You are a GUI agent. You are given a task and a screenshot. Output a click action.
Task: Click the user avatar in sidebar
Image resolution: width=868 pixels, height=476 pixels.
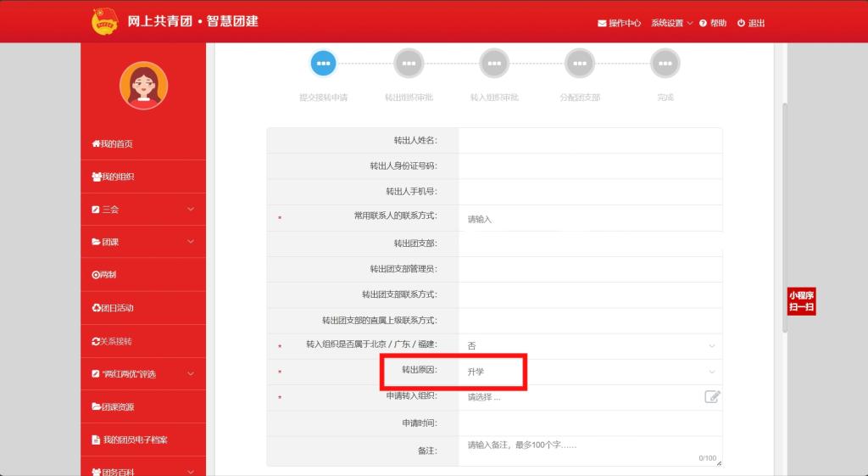tap(143, 86)
